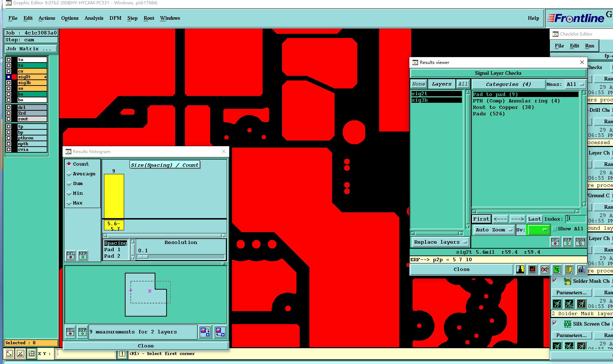Screen dimensions: 613x364
Task: Click sig2t layer expand marker
Action: click(x=45, y=77)
